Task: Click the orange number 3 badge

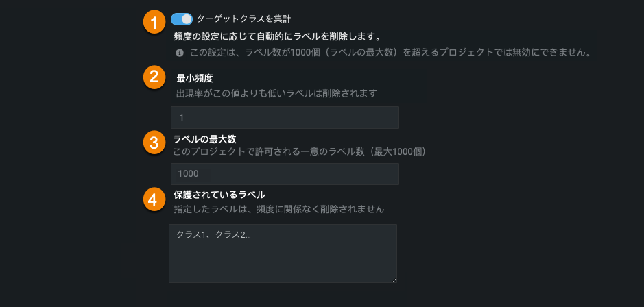Action: click(154, 143)
